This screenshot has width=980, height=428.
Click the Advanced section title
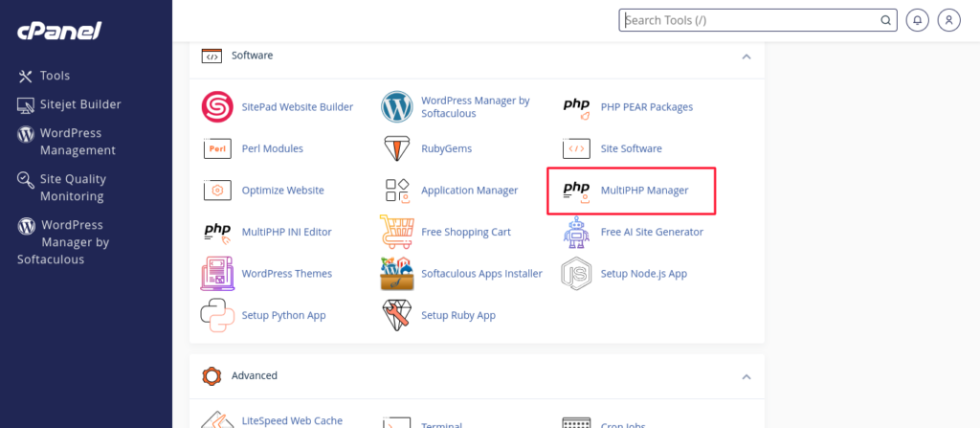tap(255, 375)
